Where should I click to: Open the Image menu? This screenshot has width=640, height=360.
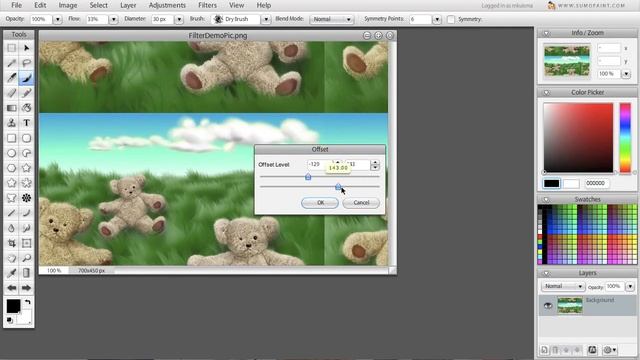[x=68, y=5]
